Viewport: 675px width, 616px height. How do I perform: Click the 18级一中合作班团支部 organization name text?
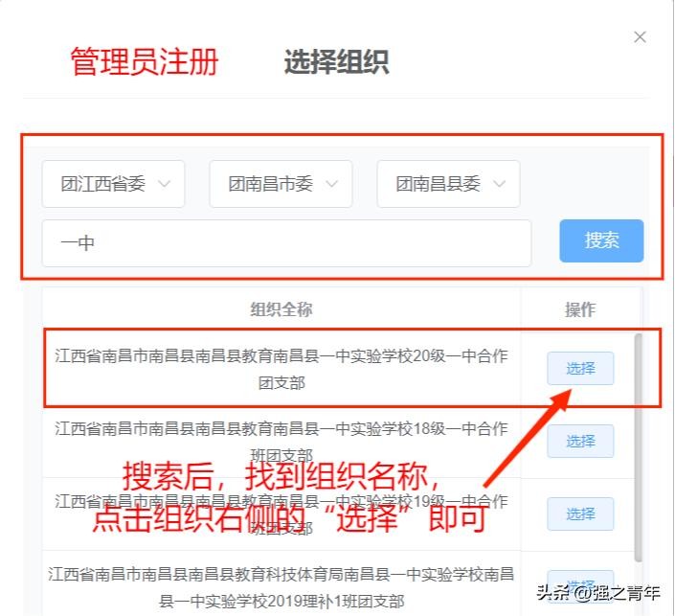pos(281,442)
